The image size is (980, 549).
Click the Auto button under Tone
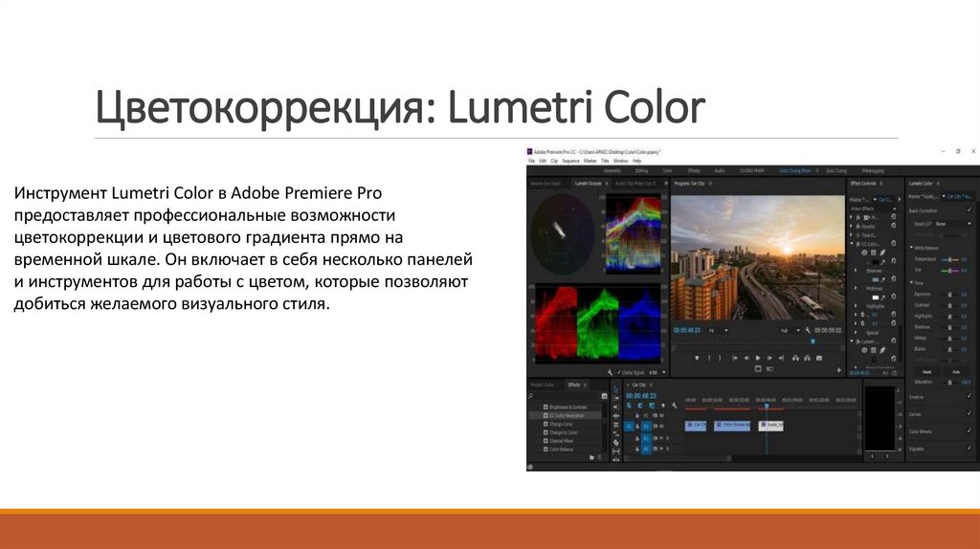956,372
